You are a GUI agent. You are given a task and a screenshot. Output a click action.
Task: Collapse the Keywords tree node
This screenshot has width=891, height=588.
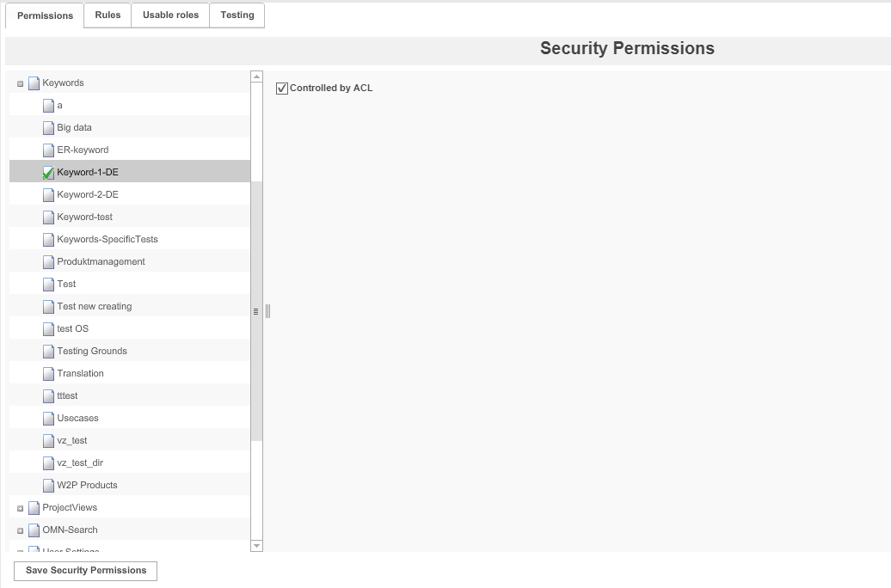click(18, 83)
